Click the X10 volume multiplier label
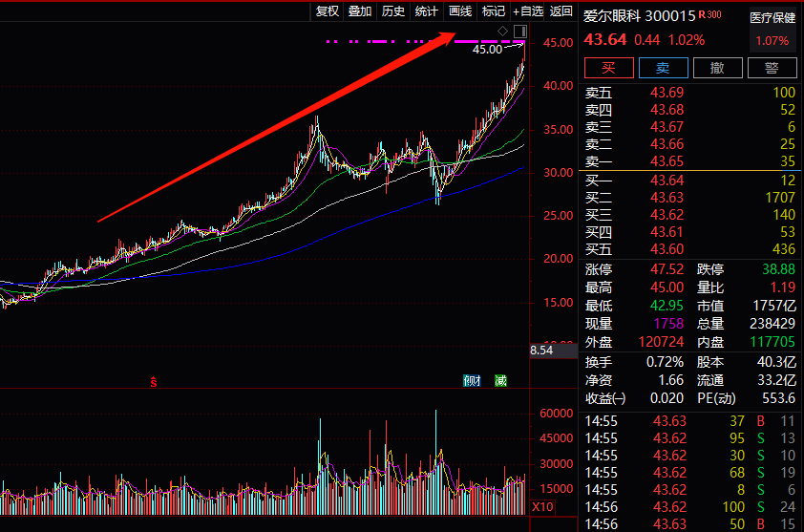The height and width of the screenshot is (532, 804). tap(542, 507)
